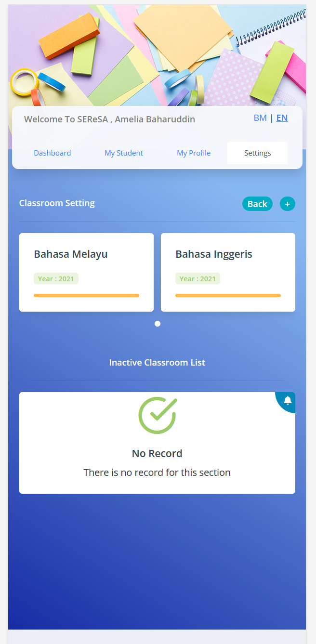Click the Inactive Classroom List heading
316x644 pixels.
point(157,363)
